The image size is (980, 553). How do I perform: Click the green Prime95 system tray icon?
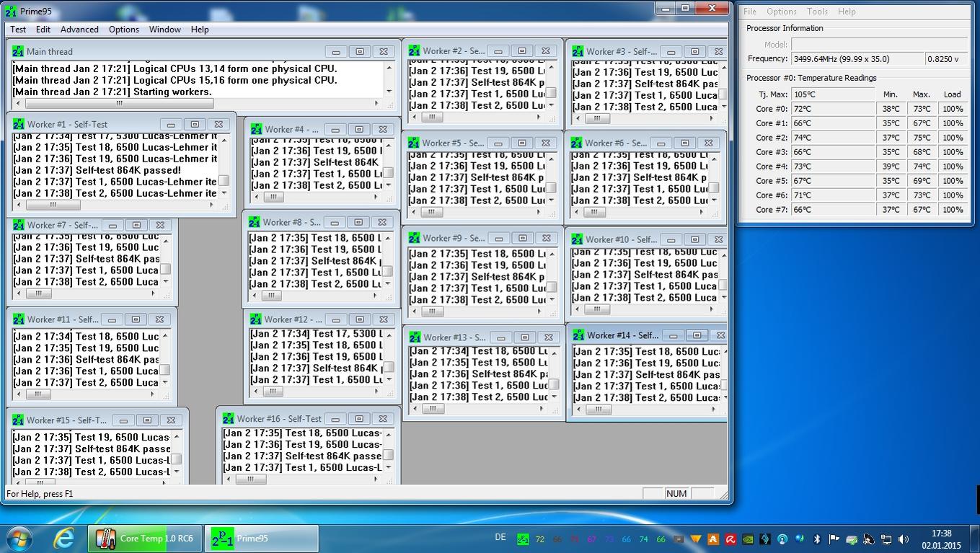click(524, 539)
